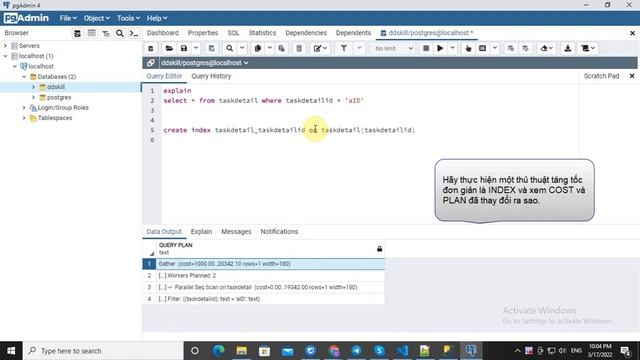Open the Help menu
The height and width of the screenshot is (360, 640).
point(157,18)
